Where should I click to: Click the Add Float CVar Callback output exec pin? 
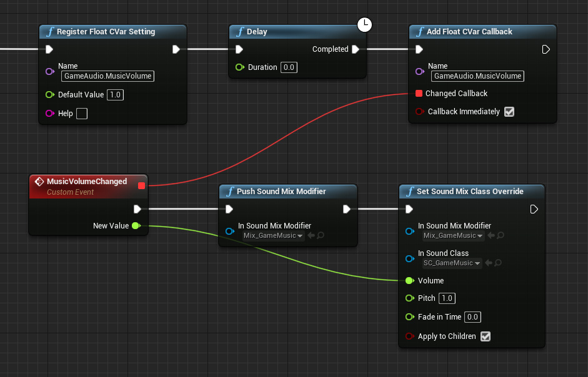click(546, 49)
